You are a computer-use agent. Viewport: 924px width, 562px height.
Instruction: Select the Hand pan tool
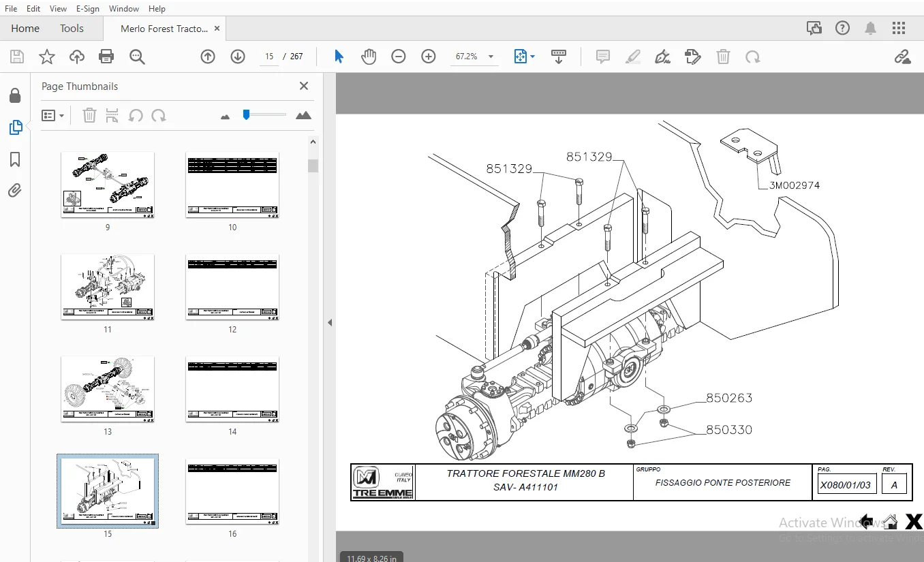[x=369, y=57]
